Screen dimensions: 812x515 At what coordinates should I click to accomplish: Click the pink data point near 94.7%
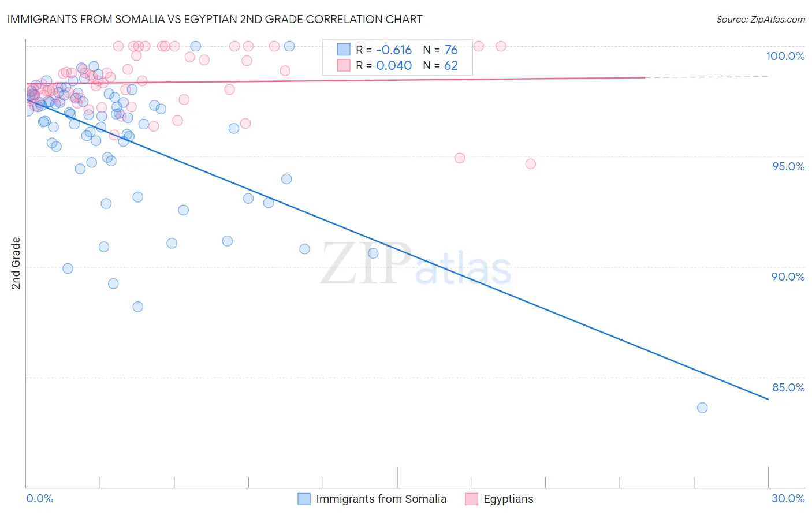[531, 164]
